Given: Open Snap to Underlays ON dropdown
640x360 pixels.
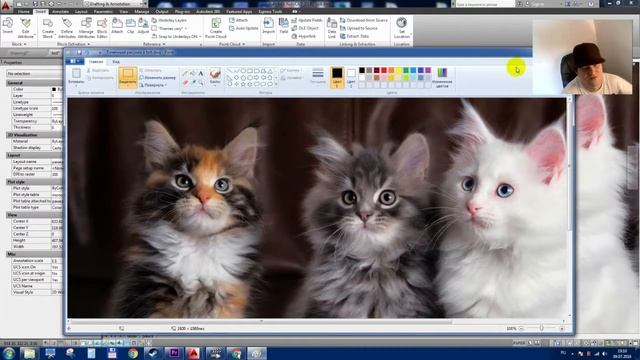Looking at the screenshot, I should click(x=177, y=36).
